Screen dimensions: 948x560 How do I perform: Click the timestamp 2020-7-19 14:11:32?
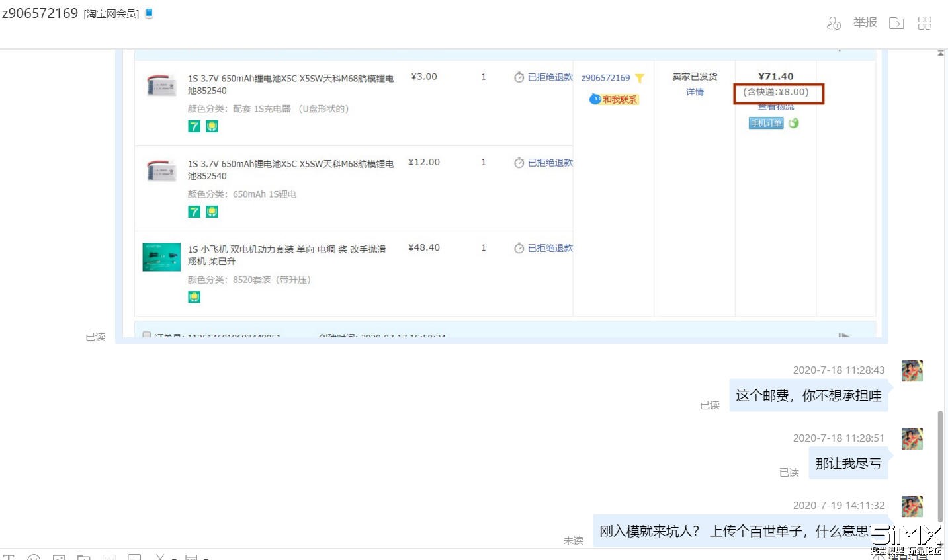[839, 506]
